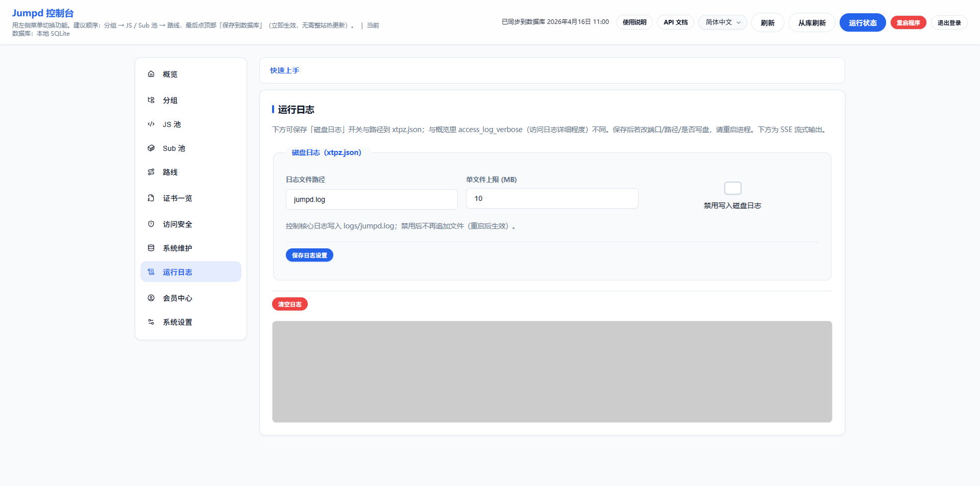Click the tree icon beside 分组
980x486 pixels.
pyautogui.click(x=151, y=100)
